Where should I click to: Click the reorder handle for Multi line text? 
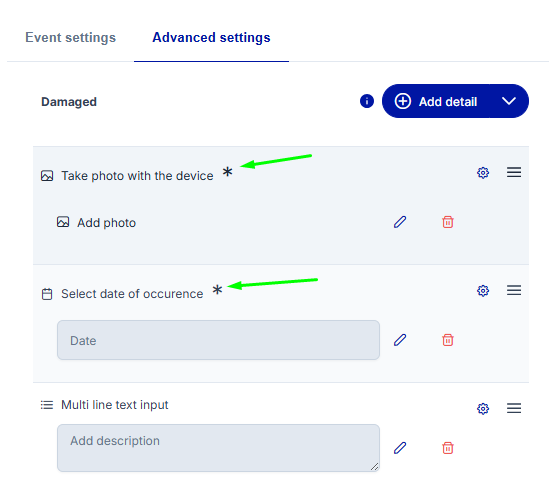coord(514,408)
